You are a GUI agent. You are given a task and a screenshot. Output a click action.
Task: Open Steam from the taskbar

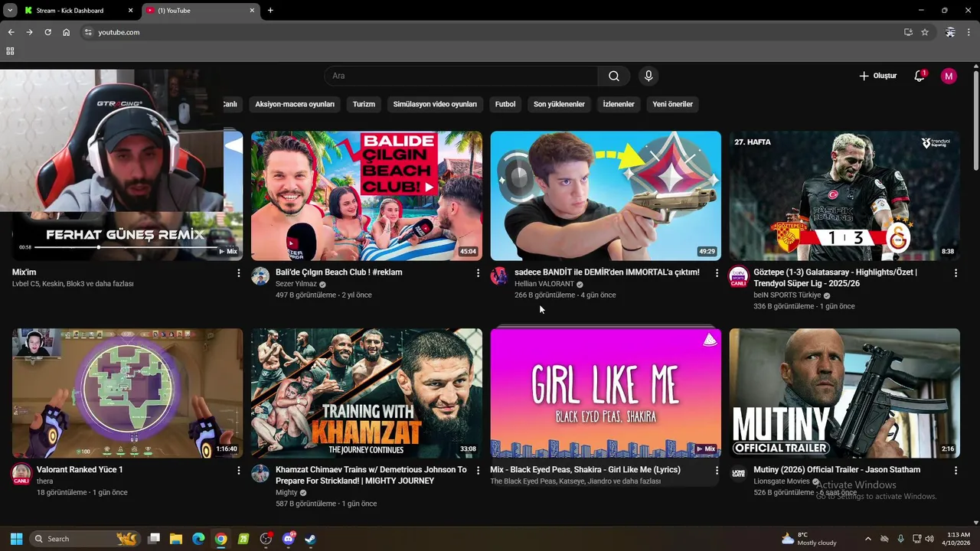click(311, 539)
